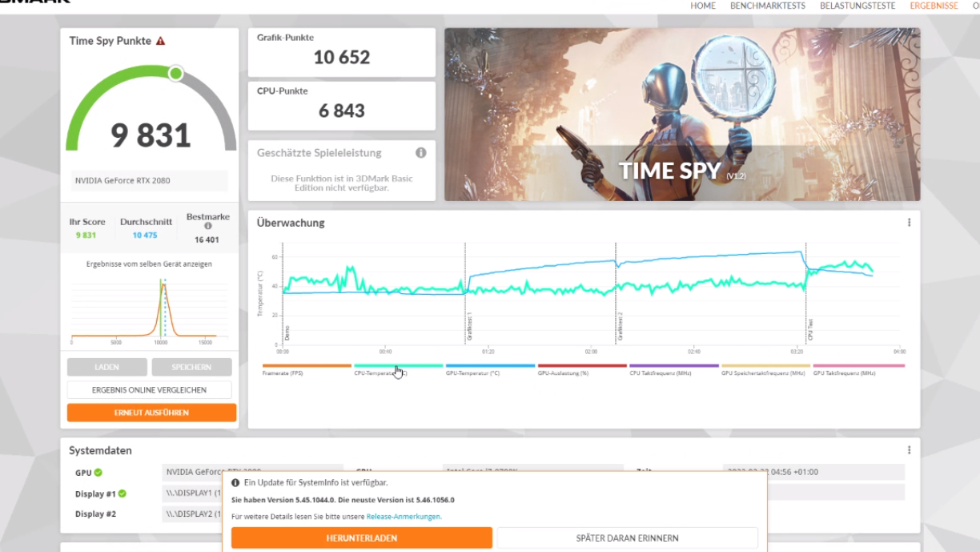Toggle the CPU Taktfrequenz (MHz) series
This screenshot has width=980, height=552.
[673, 369]
